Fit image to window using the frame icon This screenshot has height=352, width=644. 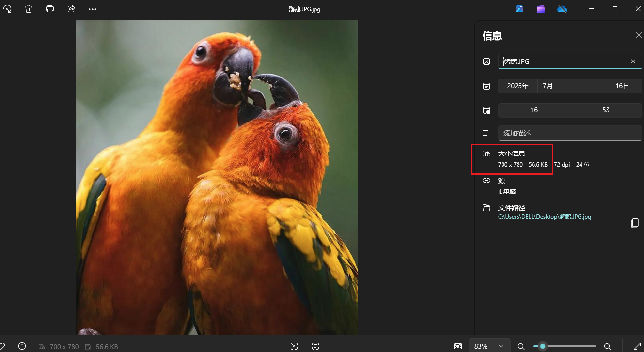coord(294,346)
